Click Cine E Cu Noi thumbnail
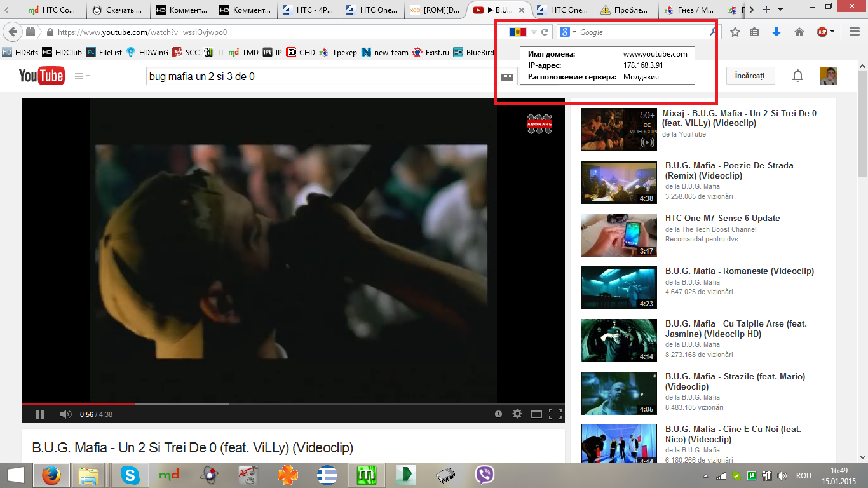 619,444
